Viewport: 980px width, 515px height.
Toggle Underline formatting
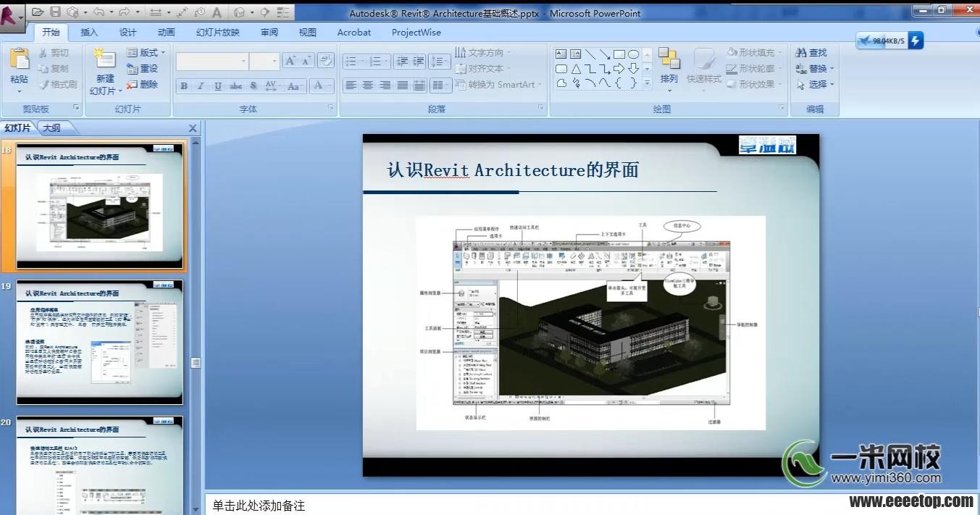pos(218,86)
